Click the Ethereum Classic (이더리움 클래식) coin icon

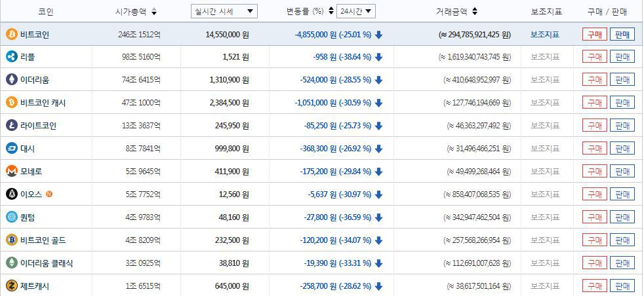[12, 263]
